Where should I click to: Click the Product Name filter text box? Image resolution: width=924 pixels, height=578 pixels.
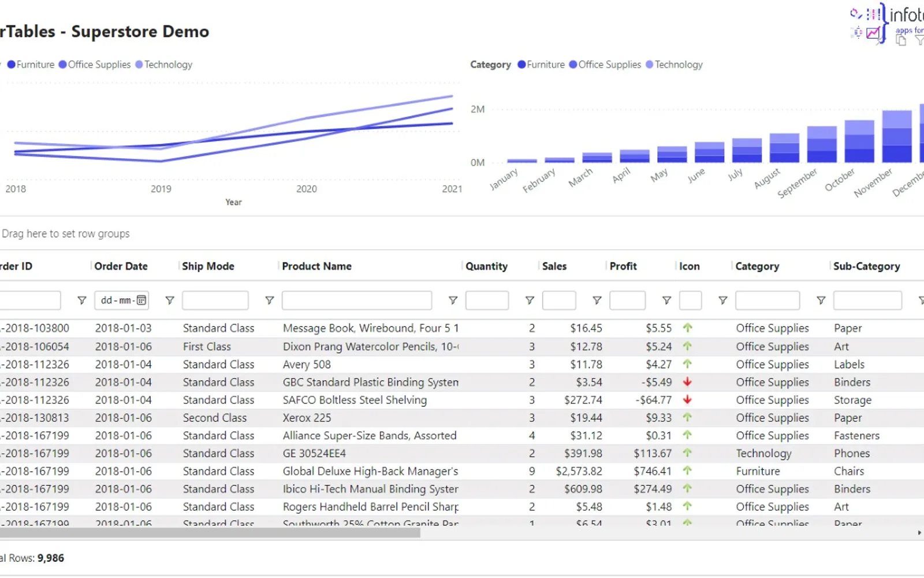coord(357,300)
